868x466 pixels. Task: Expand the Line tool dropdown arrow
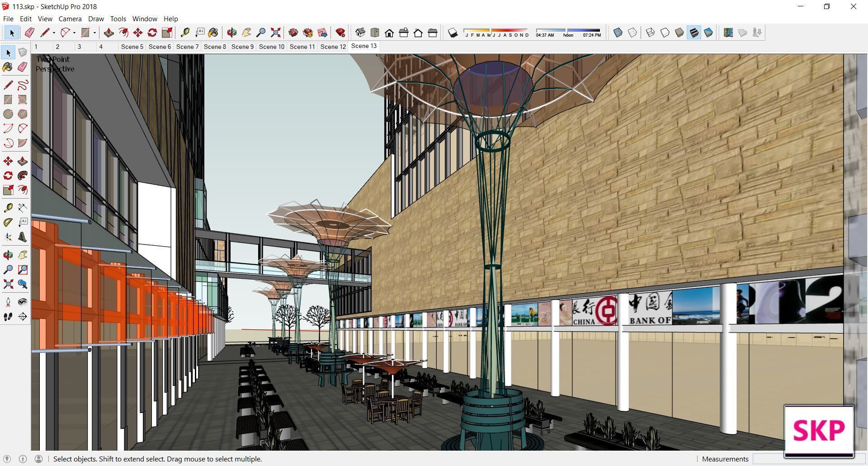coord(54,33)
